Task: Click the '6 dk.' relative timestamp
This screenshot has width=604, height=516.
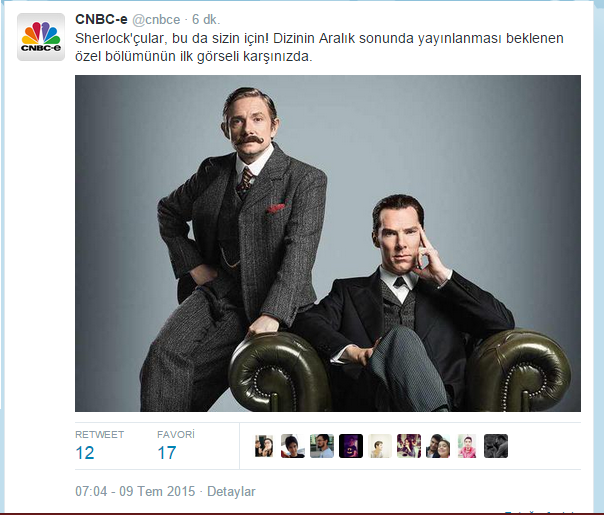Action: click(206, 19)
